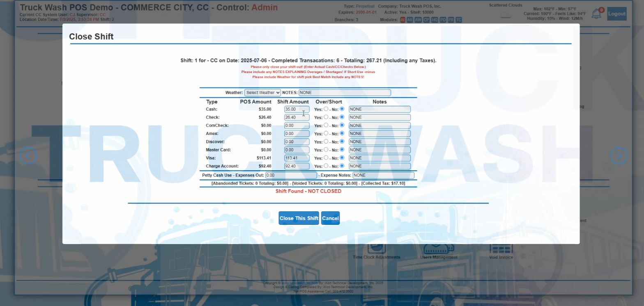Click the TC module badge
644x306 pixels.
[459, 20]
